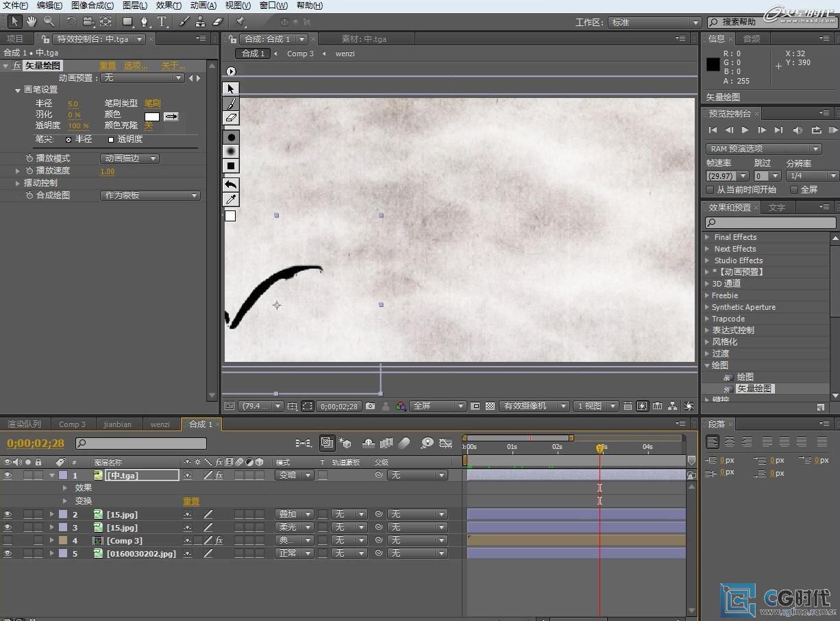Select the Eraser tool in top toolbar
Image resolution: width=840 pixels, height=621 pixels.
[x=218, y=22]
